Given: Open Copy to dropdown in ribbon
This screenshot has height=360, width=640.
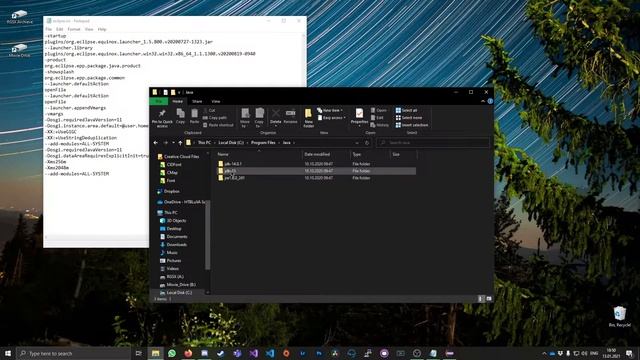Looking at the screenshot, I should coord(259,118).
